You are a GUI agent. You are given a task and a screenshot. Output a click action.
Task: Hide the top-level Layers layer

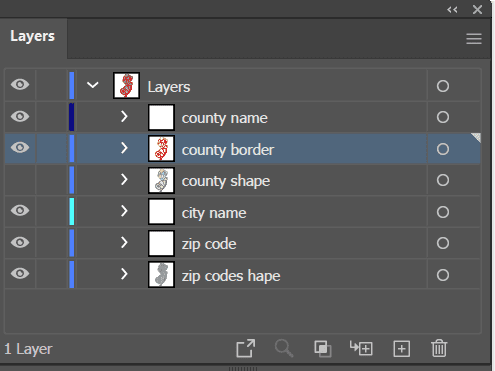20,85
